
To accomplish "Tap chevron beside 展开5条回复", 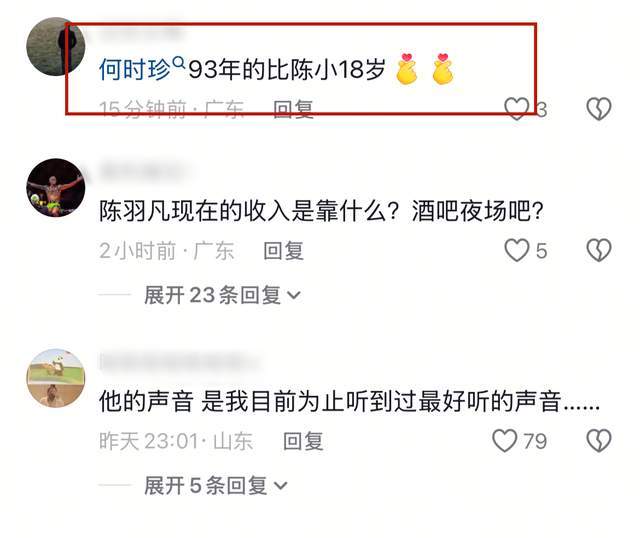I will pyautogui.click(x=281, y=486).
